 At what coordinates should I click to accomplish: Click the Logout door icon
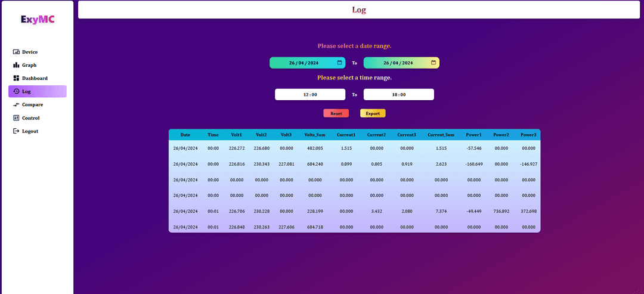[x=16, y=131]
